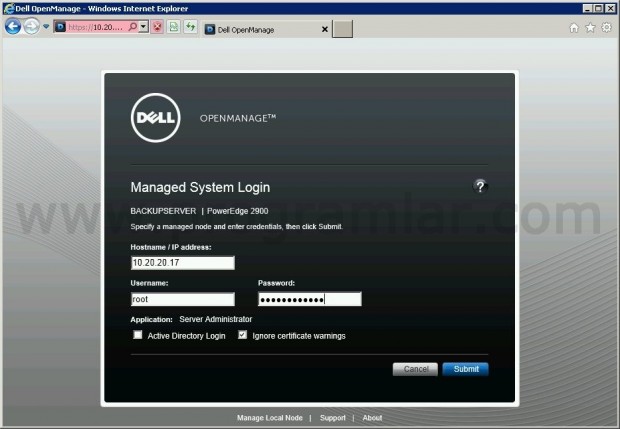Viewport: 620px width, 429px height.
Task: Click the Dell site icon in address bar
Action: pos(60,27)
